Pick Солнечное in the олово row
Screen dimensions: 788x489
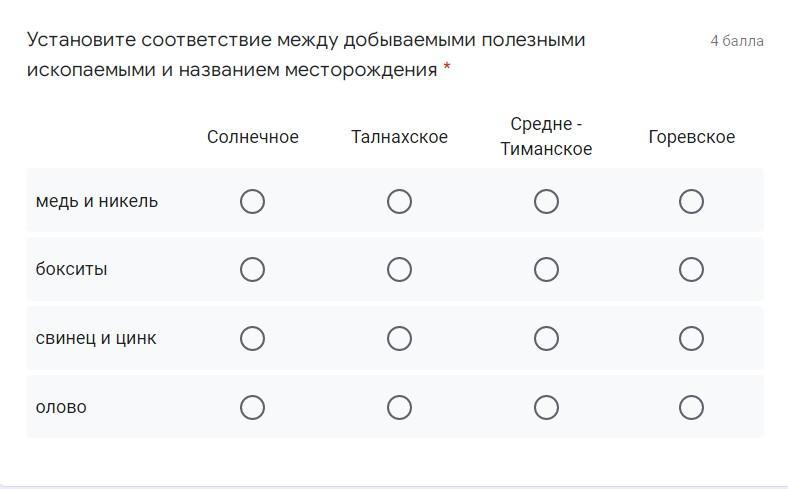point(252,407)
